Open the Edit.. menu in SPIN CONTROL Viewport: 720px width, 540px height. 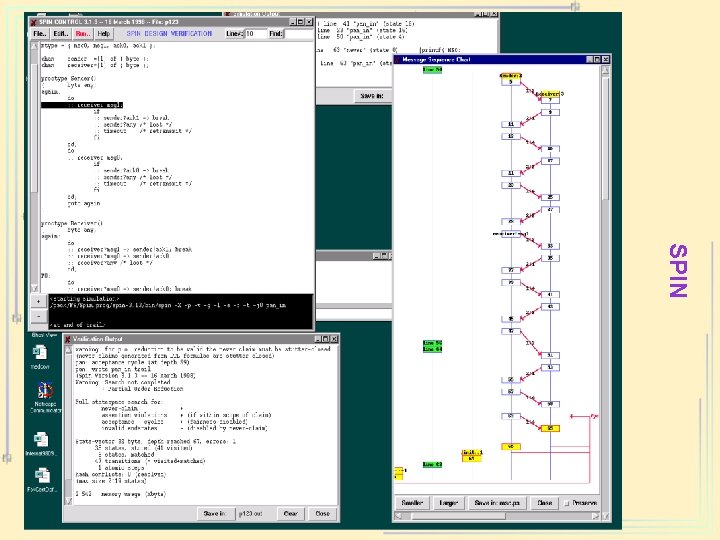pyautogui.click(x=63, y=33)
